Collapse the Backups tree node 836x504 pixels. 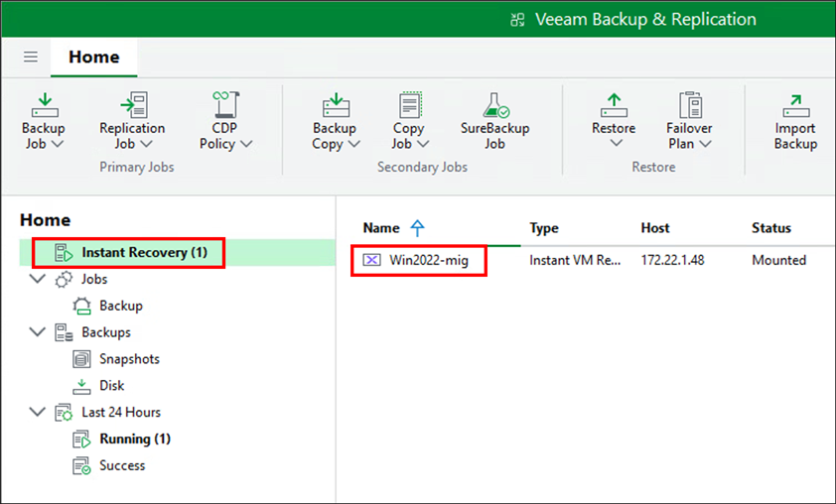pos(38,332)
